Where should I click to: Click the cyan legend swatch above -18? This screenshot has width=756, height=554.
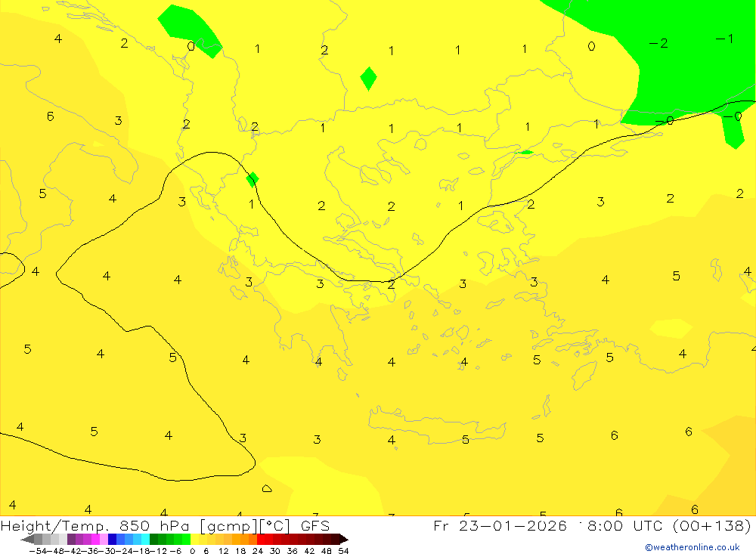pos(145,539)
